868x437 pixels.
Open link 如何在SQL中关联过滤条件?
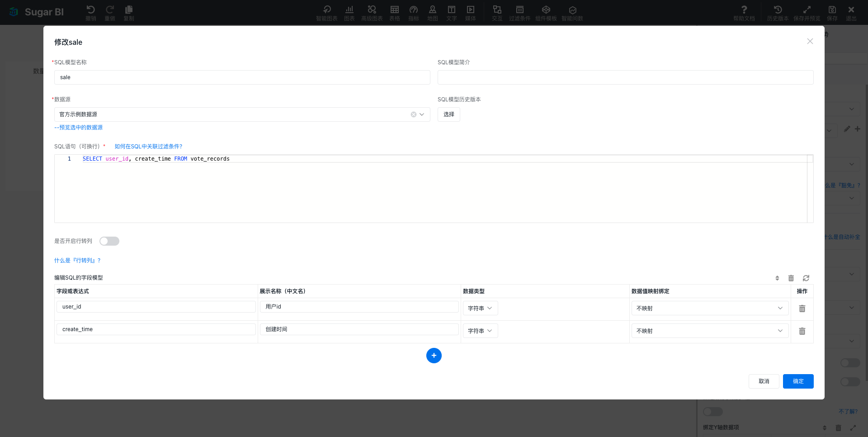148,147
